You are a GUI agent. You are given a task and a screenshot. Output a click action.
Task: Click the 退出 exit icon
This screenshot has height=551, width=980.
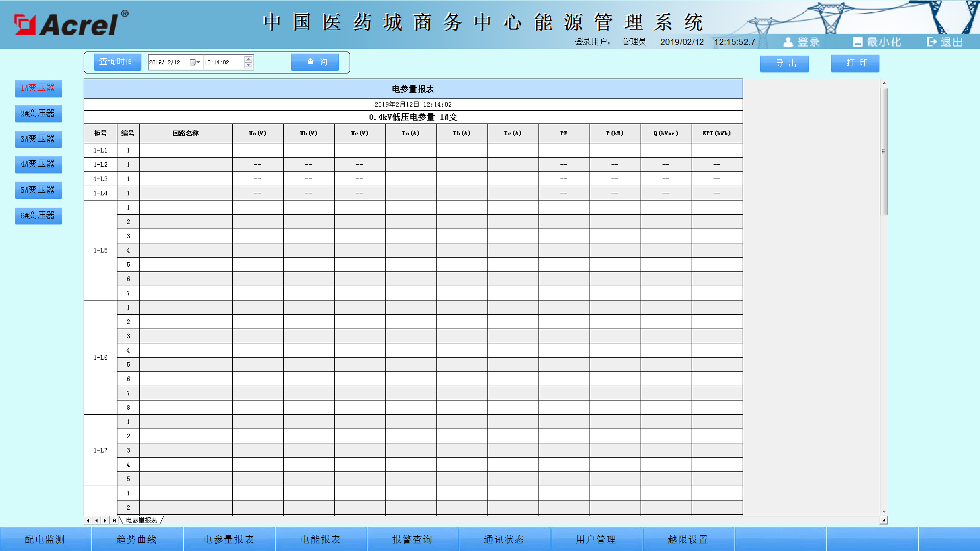point(931,42)
